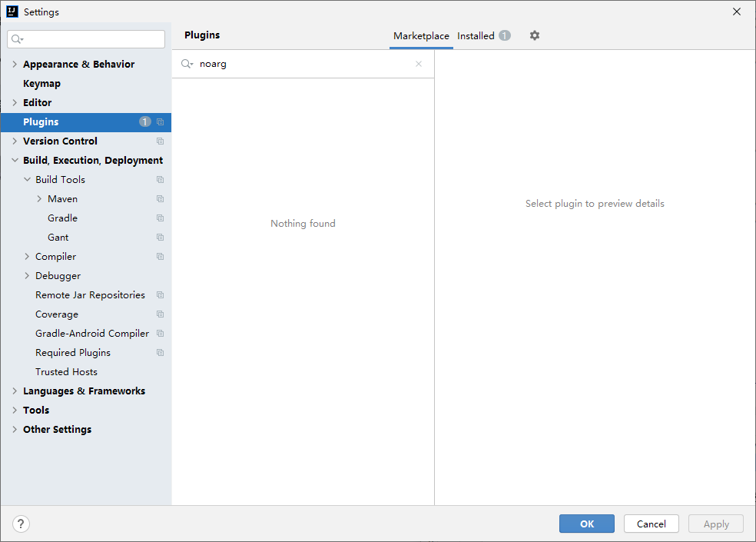Expand the Debugger settings node

coord(27,275)
